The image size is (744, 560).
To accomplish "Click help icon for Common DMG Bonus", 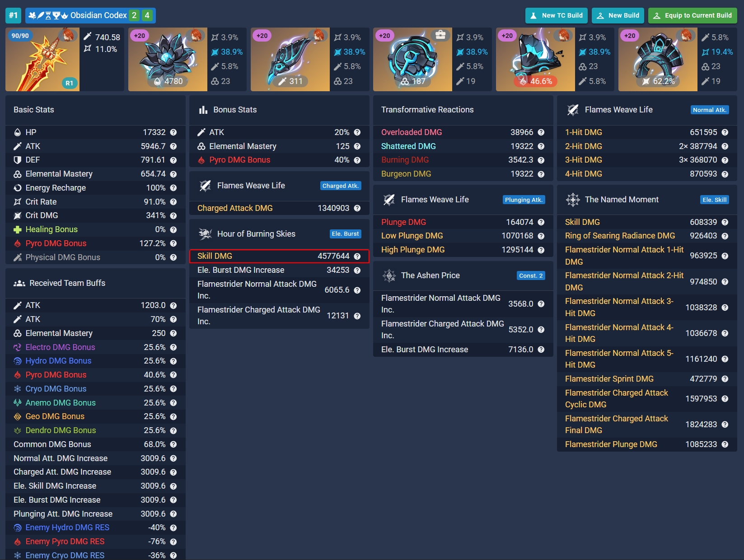I will (173, 444).
